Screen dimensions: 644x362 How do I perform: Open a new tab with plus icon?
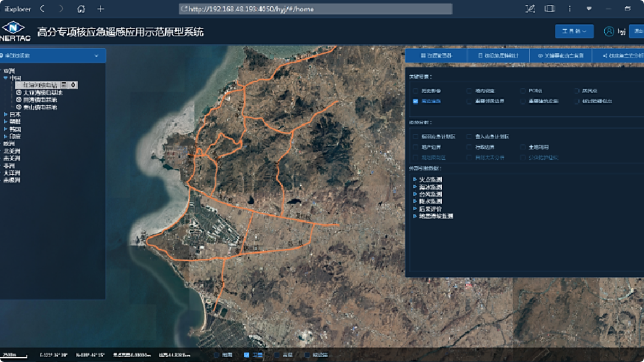(101, 8)
